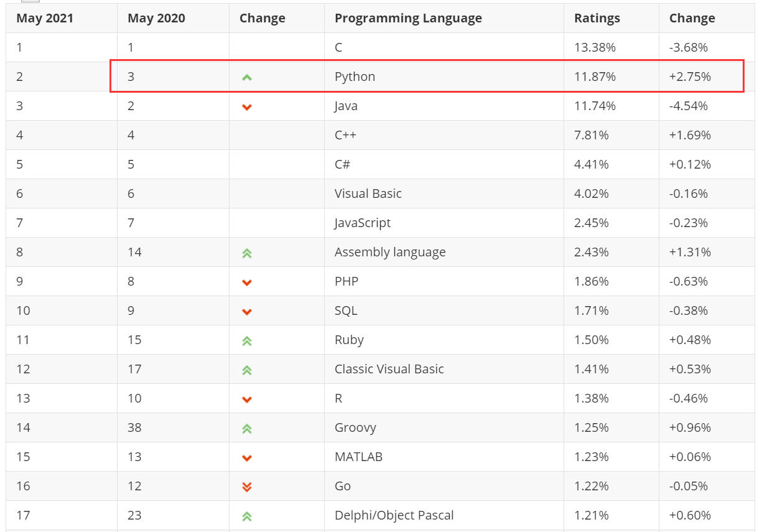
Task: Click the double down arrow beside Go
Action: pyautogui.click(x=247, y=487)
